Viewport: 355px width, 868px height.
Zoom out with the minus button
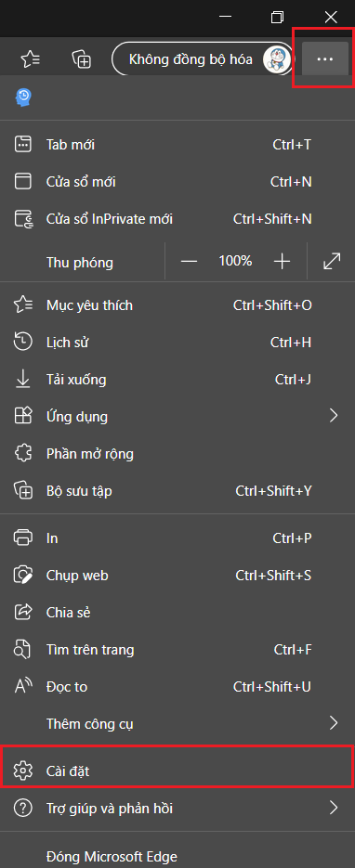coord(190,261)
